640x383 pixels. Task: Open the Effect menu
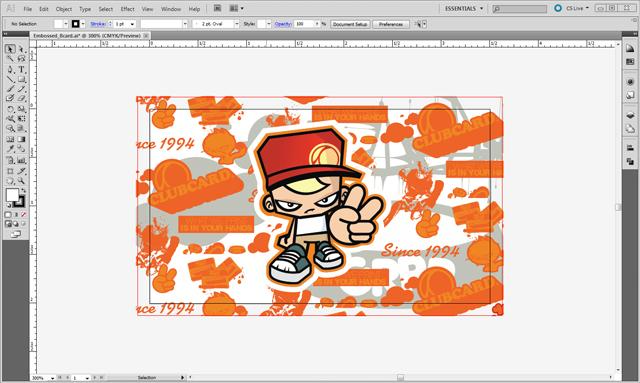pos(127,9)
